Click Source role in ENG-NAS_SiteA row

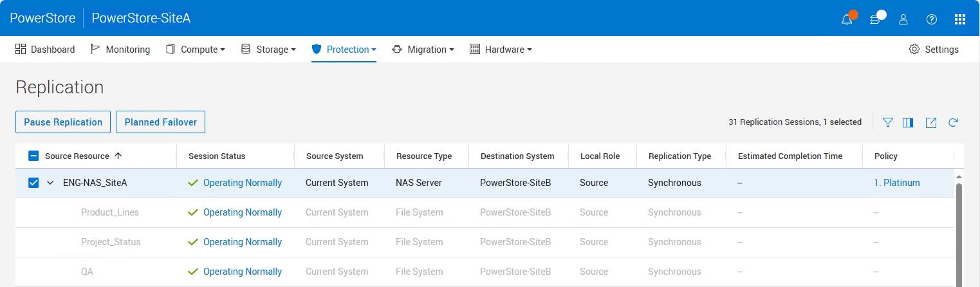(594, 183)
